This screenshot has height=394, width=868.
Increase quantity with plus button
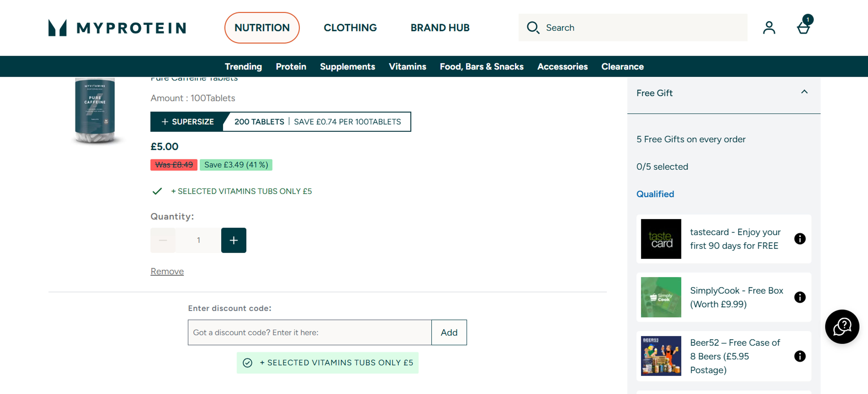tap(234, 240)
